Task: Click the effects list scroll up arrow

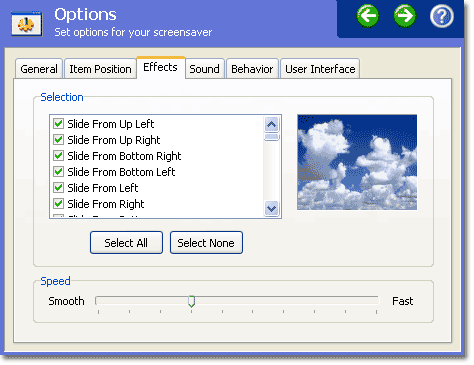Action: [272, 125]
